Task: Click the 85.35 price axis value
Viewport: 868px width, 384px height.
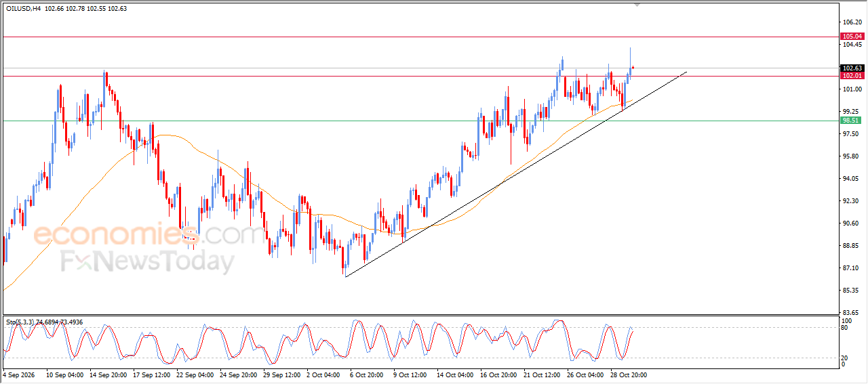Action: point(852,291)
